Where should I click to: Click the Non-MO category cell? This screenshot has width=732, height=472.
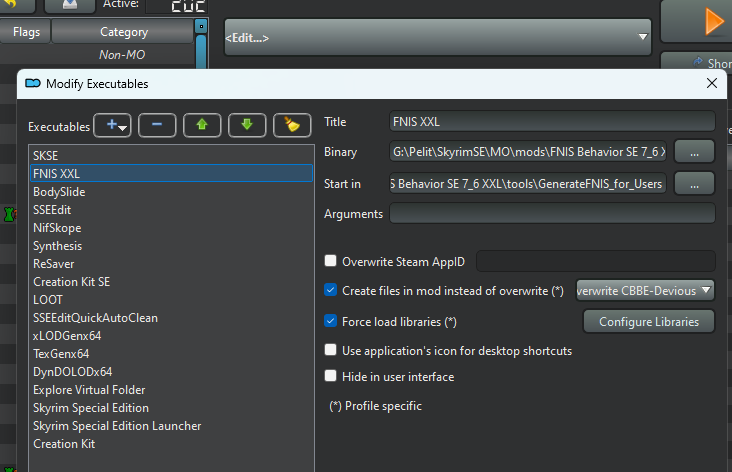click(122, 55)
